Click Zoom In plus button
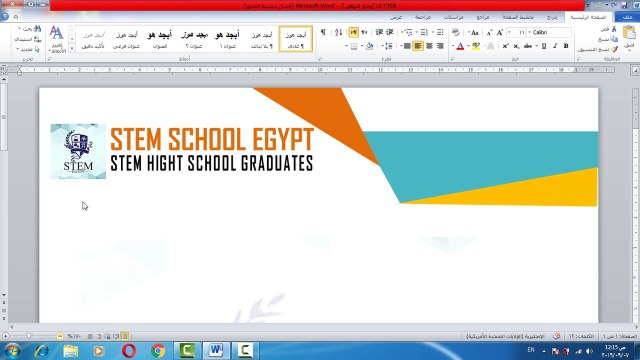 pyautogui.click(x=5, y=336)
